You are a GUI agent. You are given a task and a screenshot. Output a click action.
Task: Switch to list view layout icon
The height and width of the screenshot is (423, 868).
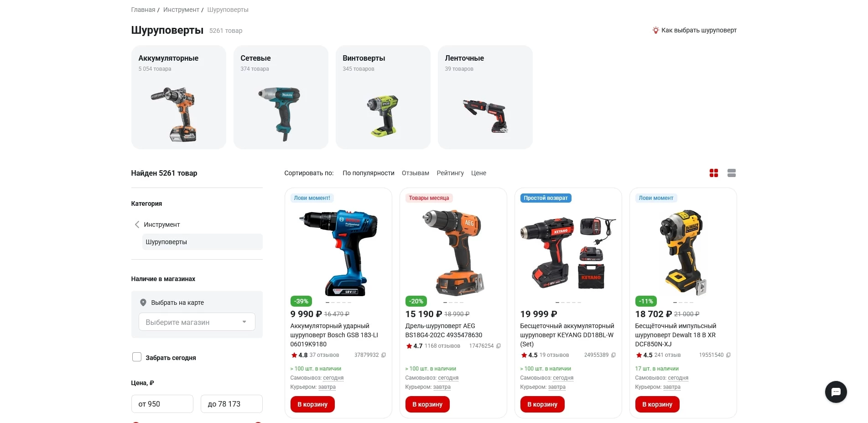(732, 173)
